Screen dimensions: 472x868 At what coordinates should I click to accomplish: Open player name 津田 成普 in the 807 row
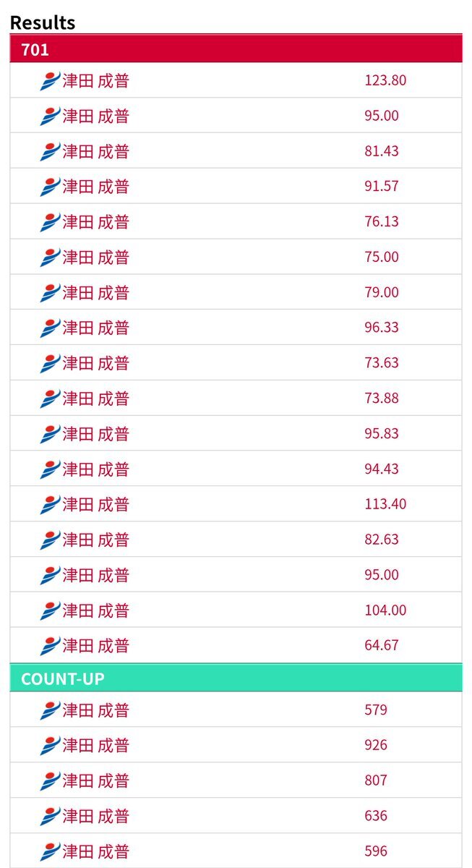coord(95,781)
